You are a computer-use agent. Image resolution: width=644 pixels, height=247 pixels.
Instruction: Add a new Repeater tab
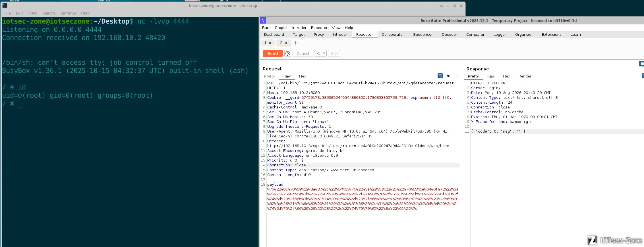coord(296,43)
